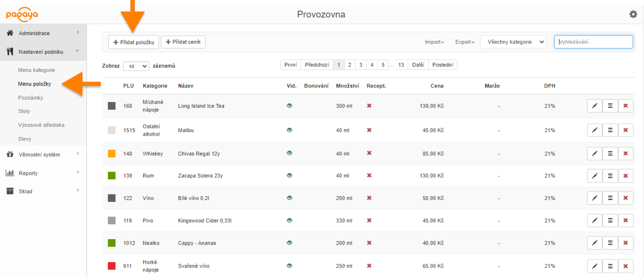The width and height of the screenshot is (644, 277).
Task: Click orange color swatch of Chivas Regal
Action: pos(112,154)
